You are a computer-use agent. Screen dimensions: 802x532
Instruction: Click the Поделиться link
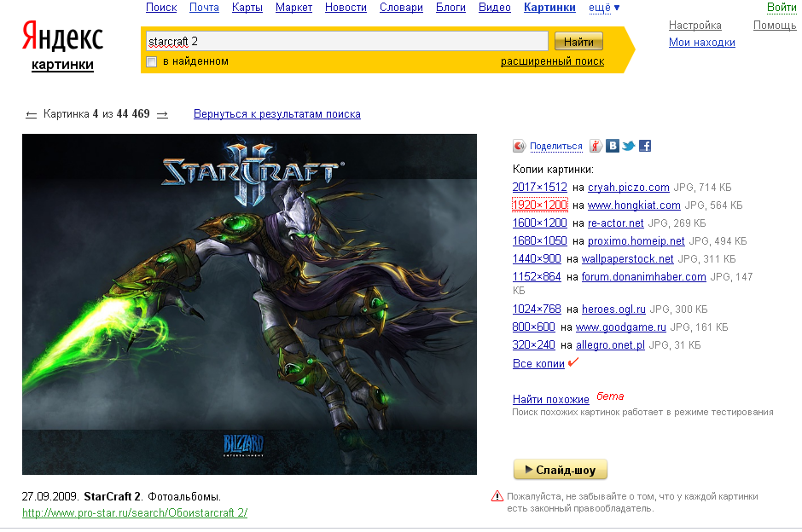(x=556, y=146)
